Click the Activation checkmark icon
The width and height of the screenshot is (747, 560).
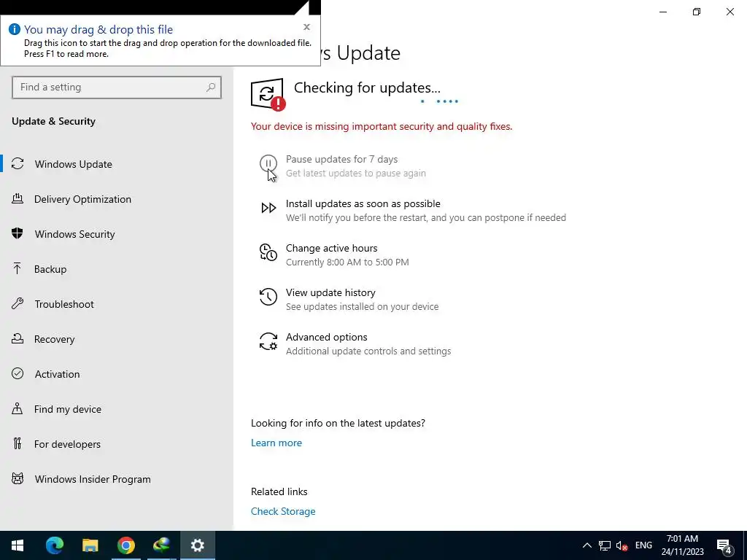click(x=18, y=373)
